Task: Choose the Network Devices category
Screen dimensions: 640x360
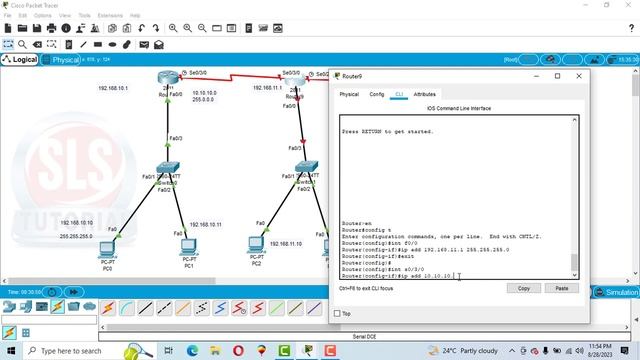Action: point(9,306)
